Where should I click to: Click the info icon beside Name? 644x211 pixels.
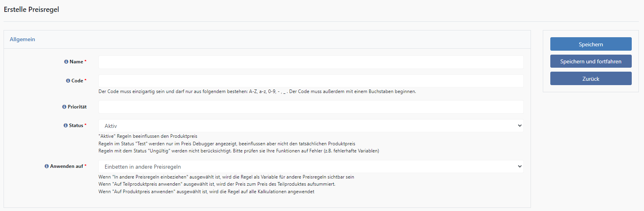tap(66, 62)
